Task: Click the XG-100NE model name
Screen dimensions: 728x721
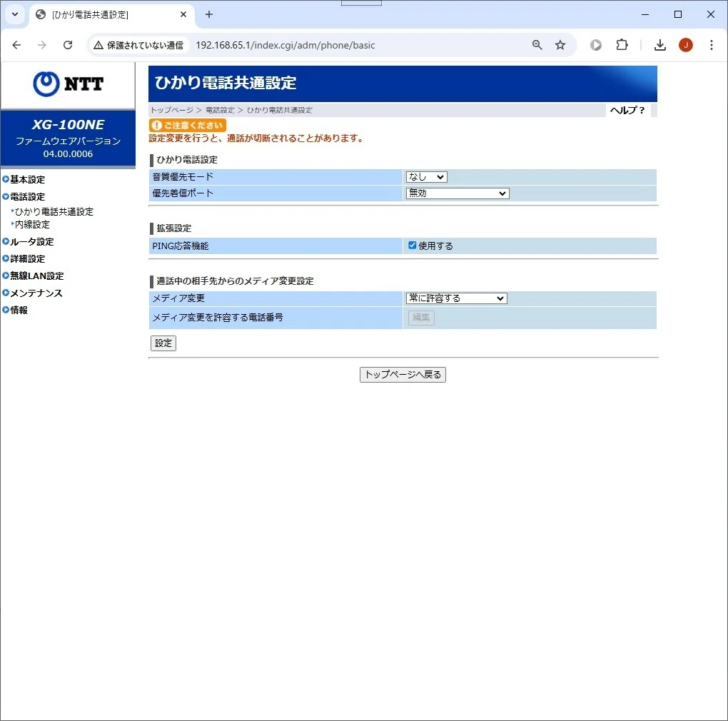Action: [69, 124]
